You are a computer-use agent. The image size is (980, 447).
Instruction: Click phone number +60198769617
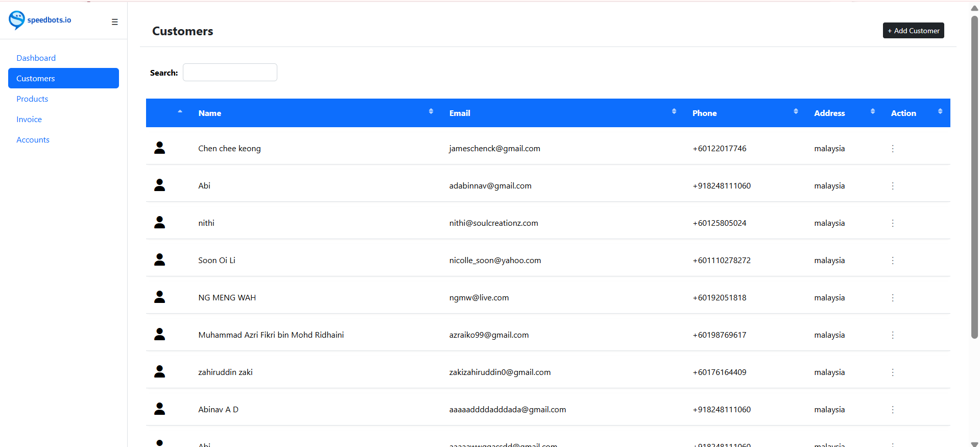(x=719, y=335)
